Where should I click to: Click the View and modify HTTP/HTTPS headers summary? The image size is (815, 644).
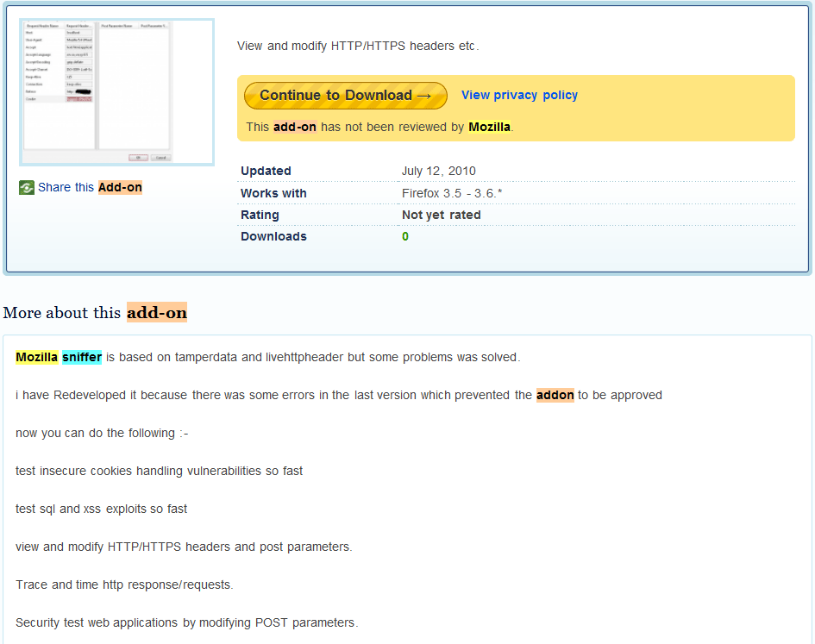click(x=357, y=46)
